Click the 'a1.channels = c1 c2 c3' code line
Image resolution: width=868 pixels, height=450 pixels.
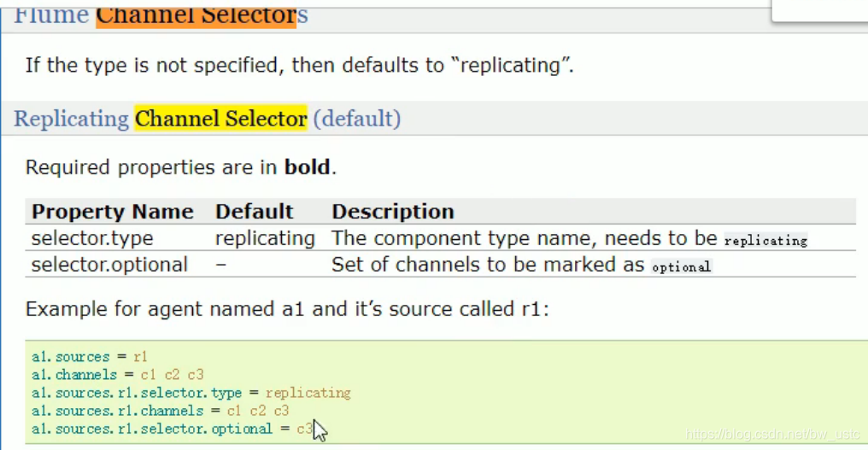point(117,375)
